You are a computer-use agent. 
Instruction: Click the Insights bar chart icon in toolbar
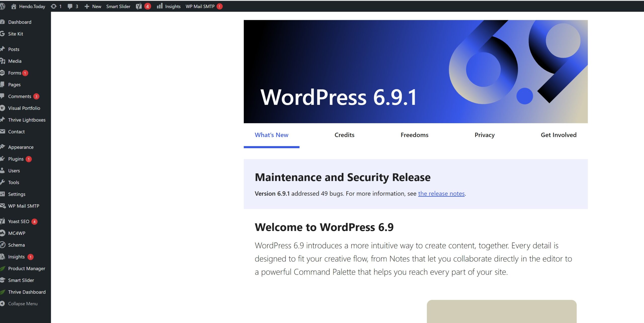pyautogui.click(x=160, y=6)
